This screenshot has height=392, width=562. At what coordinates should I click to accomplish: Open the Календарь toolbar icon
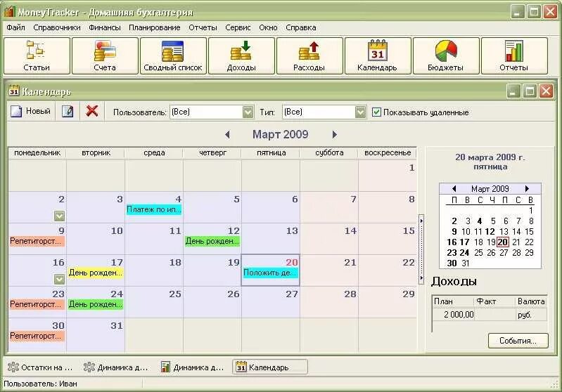378,56
